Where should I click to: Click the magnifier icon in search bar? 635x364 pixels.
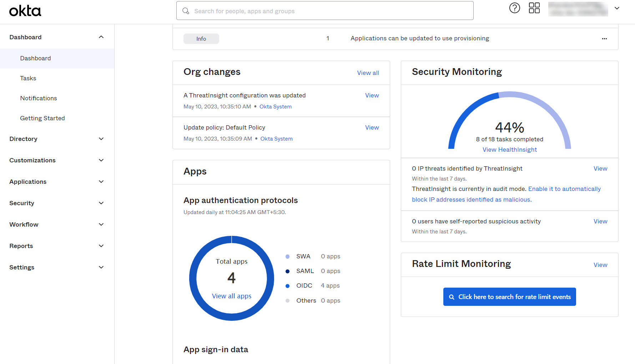coord(186,11)
